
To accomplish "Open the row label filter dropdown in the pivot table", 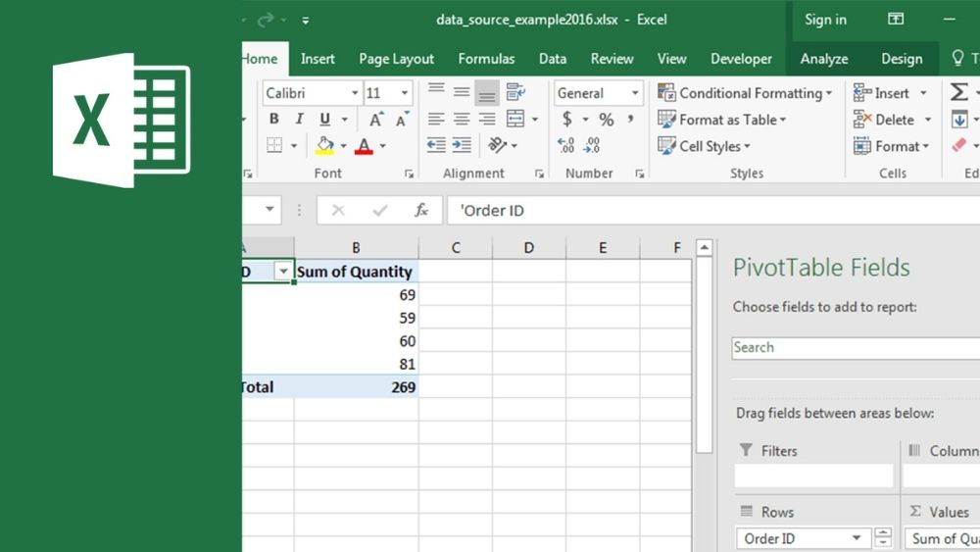I will coord(283,272).
